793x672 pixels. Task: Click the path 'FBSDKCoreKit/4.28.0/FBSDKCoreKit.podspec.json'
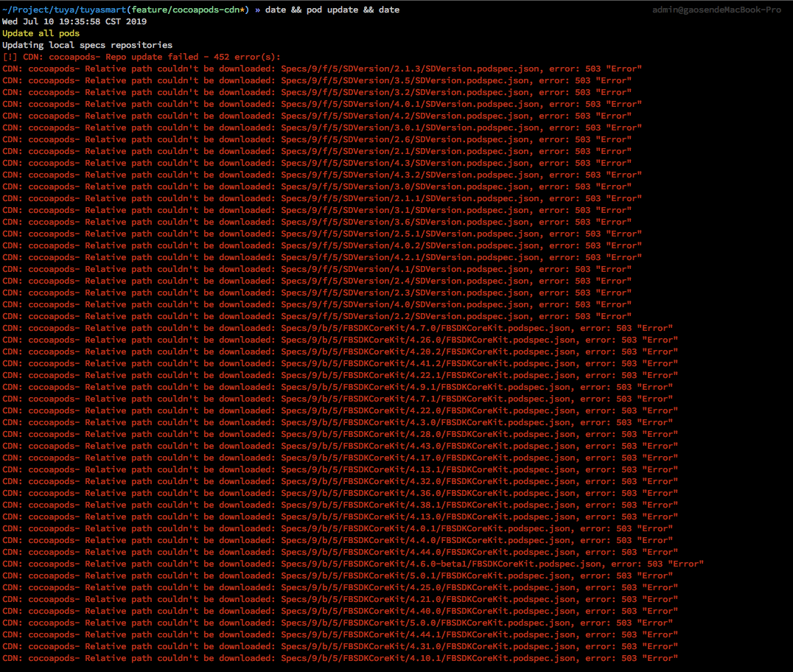pyautogui.click(x=459, y=434)
